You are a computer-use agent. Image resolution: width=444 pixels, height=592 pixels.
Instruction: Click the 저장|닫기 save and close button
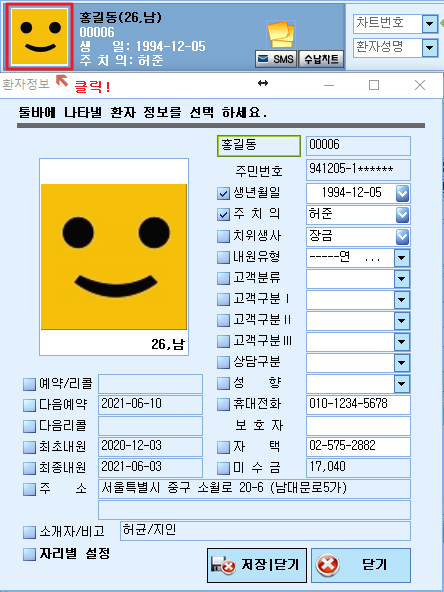[x=257, y=565]
